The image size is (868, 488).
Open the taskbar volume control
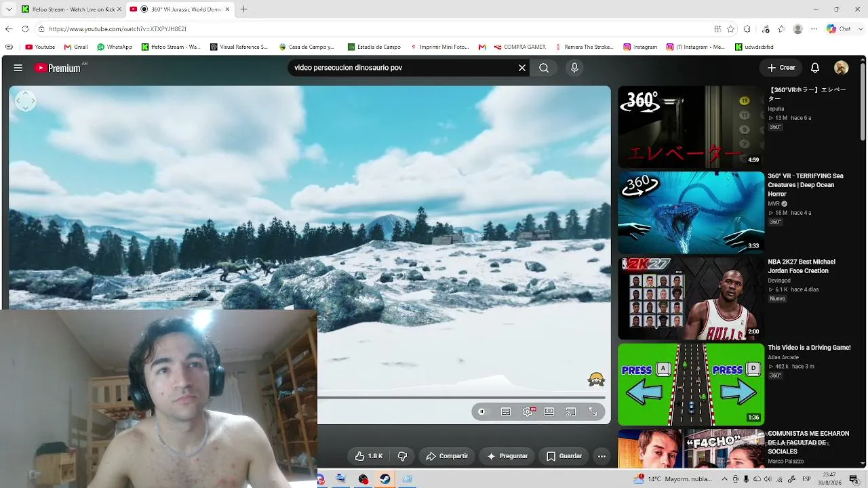tap(768, 479)
